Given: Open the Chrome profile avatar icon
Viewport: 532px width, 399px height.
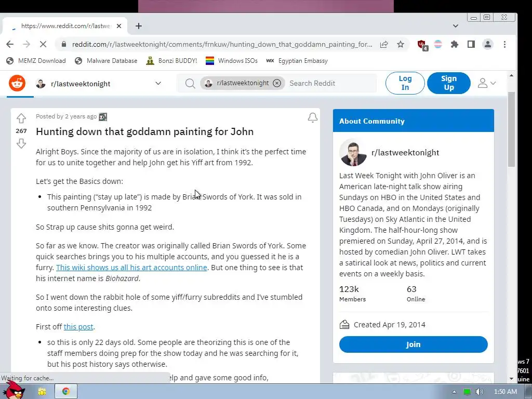Looking at the screenshot, I should click(x=487, y=44).
